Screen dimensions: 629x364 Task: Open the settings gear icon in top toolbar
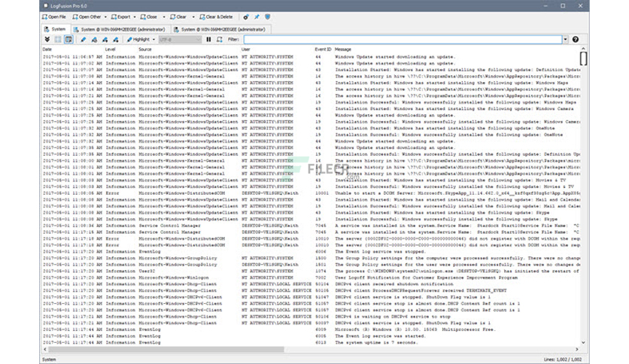click(246, 17)
